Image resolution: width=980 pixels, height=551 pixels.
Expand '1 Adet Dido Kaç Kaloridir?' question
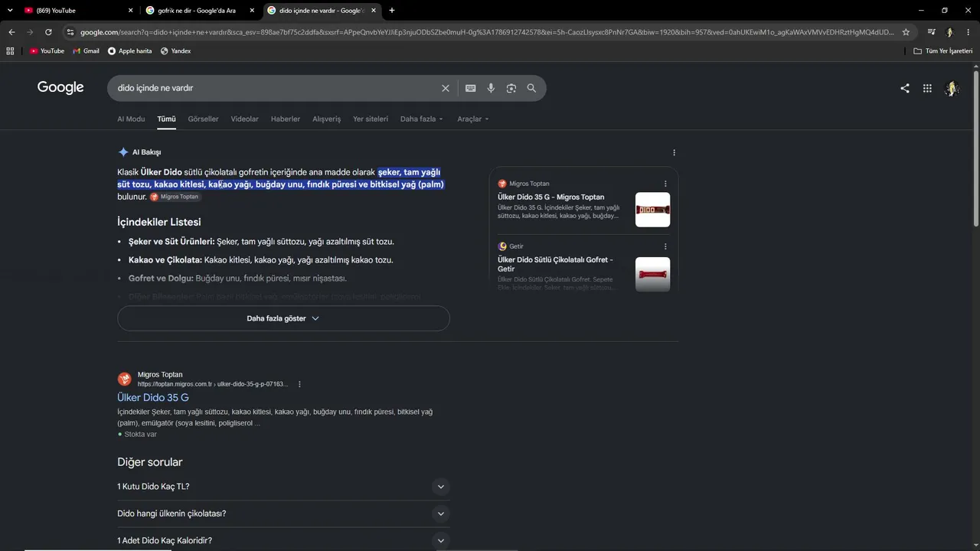point(283,540)
